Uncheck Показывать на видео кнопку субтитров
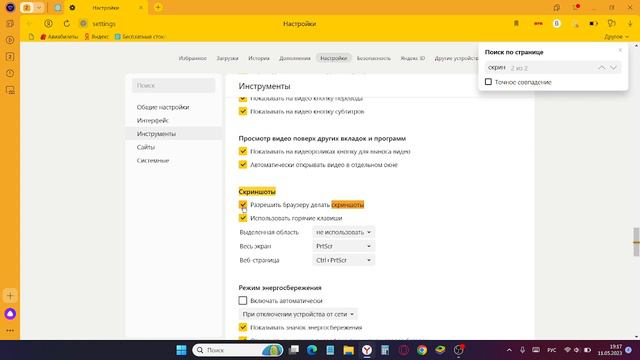The height and width of the screenshot is (360, 640). (243, 111)
